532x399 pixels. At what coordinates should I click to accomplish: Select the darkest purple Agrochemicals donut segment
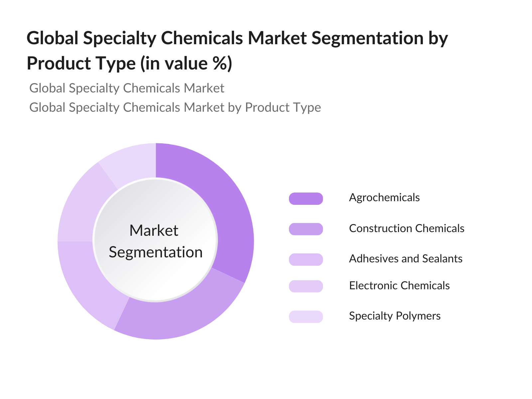coord(226,206)
